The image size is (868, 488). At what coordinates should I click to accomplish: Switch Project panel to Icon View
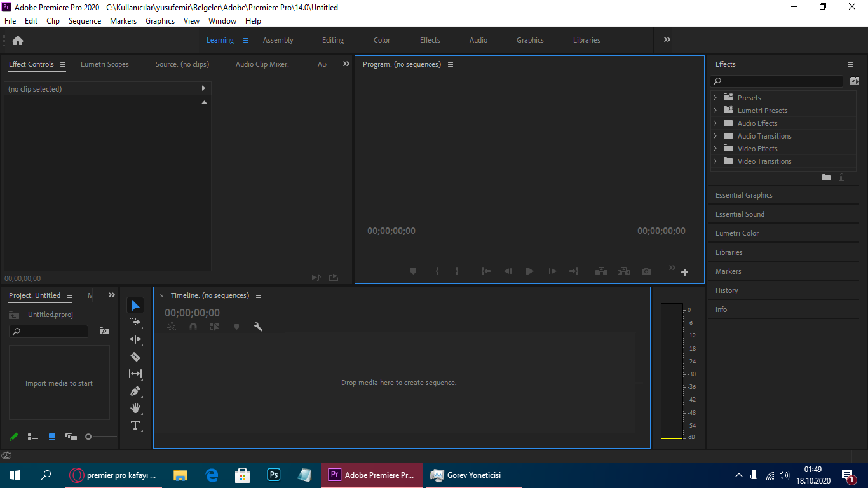tap(52, 437)
